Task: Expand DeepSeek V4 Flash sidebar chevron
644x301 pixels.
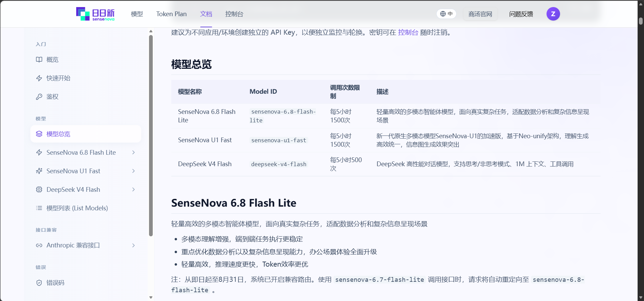Action: [x=134, y=189]
